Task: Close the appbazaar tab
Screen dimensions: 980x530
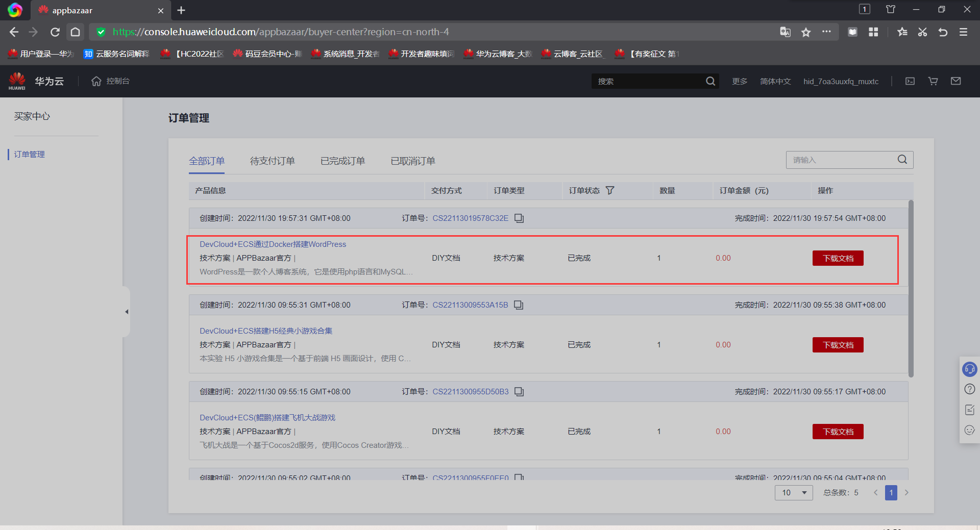Action: click(x=161, y=11)
